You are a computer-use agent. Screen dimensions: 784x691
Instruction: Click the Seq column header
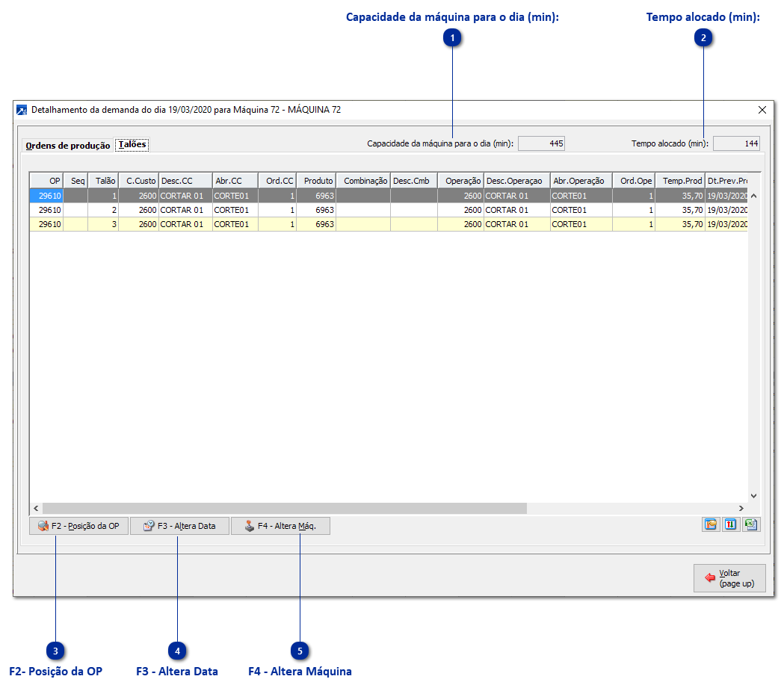pyautogui.click(x=75, y=181)
